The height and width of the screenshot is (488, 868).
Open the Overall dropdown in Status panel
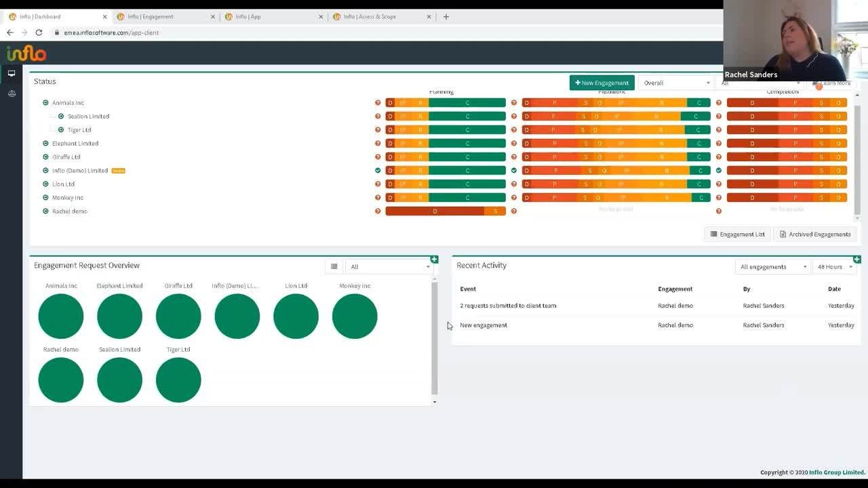click(675, 83)
